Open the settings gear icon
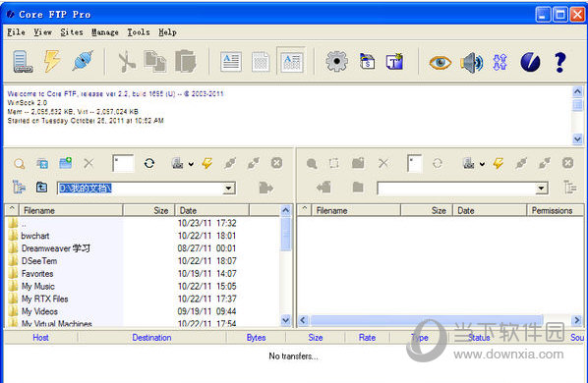Screen dimensions: 588x383 pos(336,61)
